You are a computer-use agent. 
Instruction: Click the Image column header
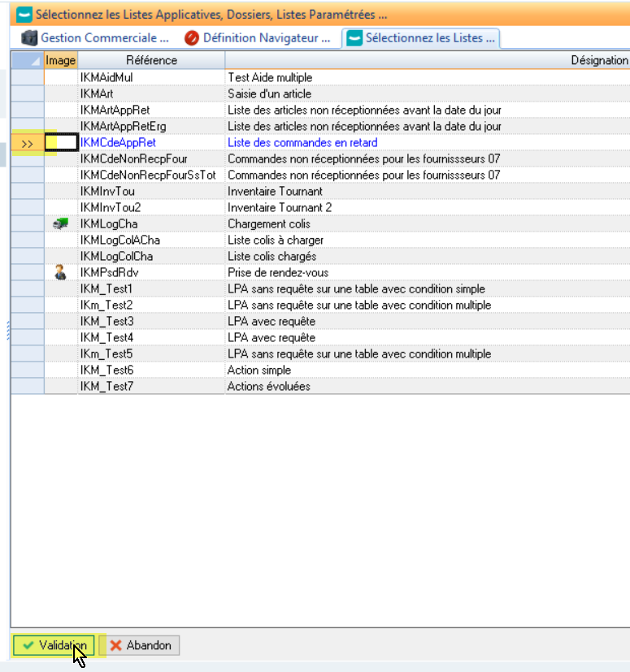pos(60,60)
